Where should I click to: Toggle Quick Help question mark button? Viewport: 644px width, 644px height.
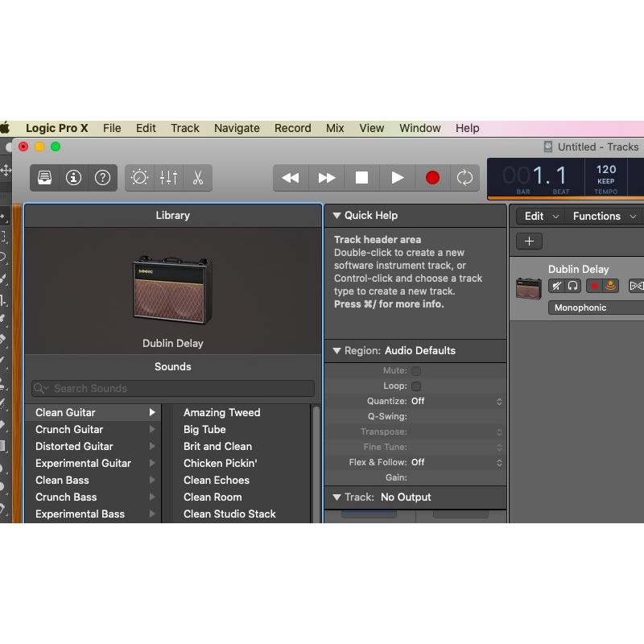pyautogui.click(x=102, y=178)
